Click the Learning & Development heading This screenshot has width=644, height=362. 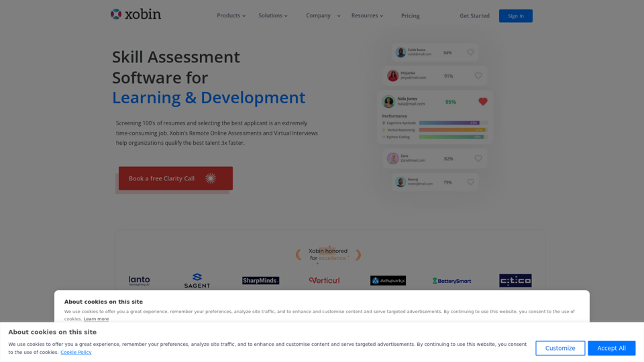pyautogui.click(x=209, y=98)
